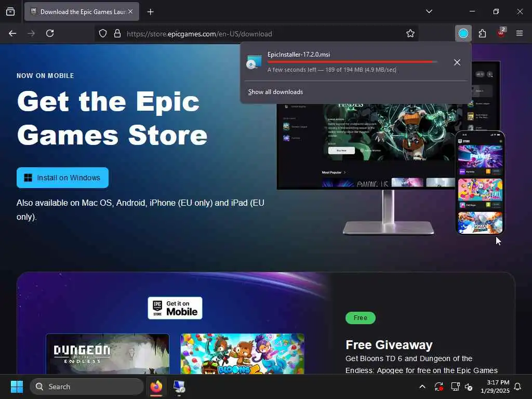The height and width of the screenshot is (399, 532).
Task: Click the taskbar Search box
Action: click(87, 387)
